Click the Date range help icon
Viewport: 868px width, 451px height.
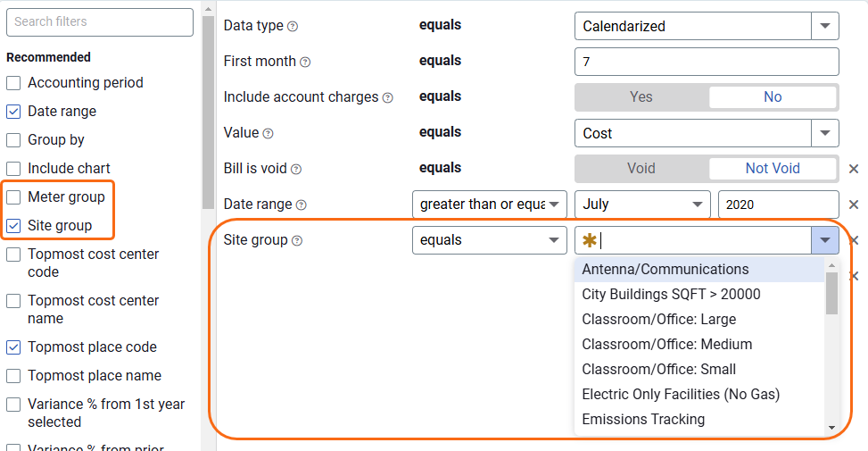tap(302, 205)
